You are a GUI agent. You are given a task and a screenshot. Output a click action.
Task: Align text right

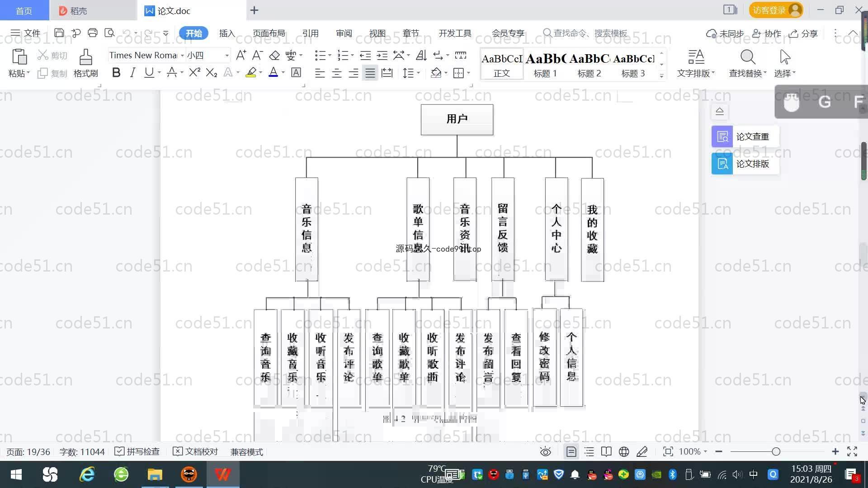coord(354,73)
